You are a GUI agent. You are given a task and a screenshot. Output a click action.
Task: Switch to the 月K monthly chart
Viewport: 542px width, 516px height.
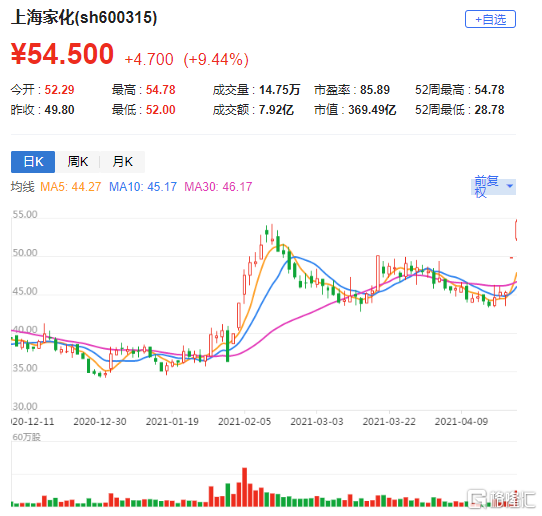[122, 161]
